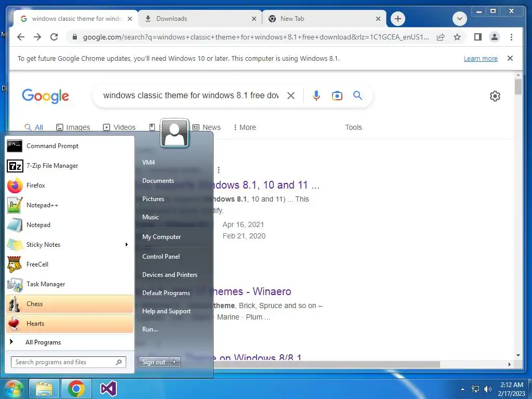Search by voice microphone icon
The width and height of the screenshot is (532, 399).
[x=316, y=96]
